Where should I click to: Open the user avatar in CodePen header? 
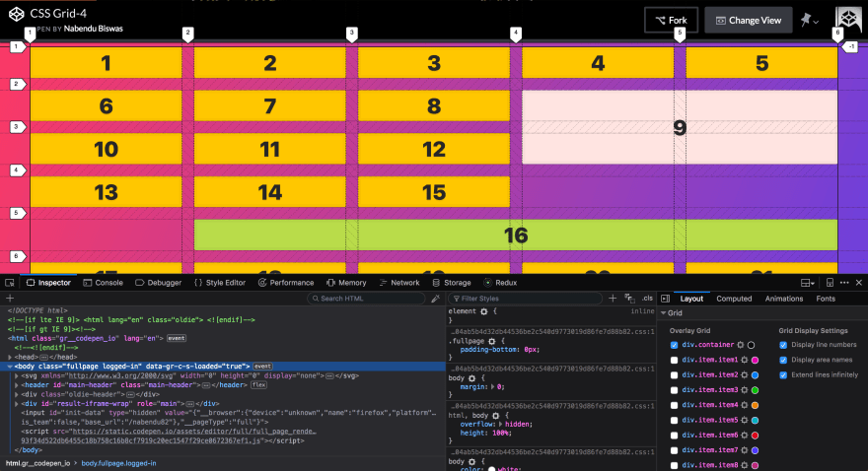[x=848, y=19]
